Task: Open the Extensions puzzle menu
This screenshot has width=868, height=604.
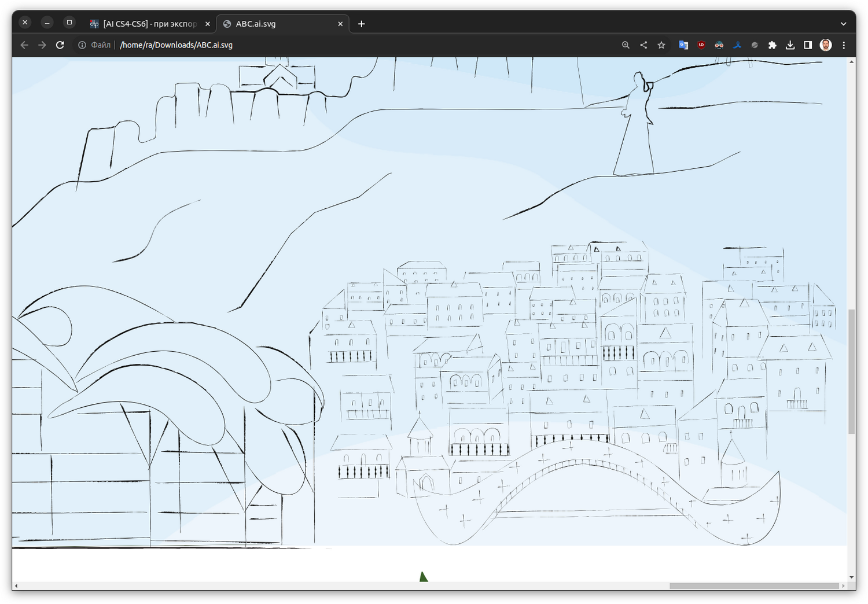Action: 773,45
